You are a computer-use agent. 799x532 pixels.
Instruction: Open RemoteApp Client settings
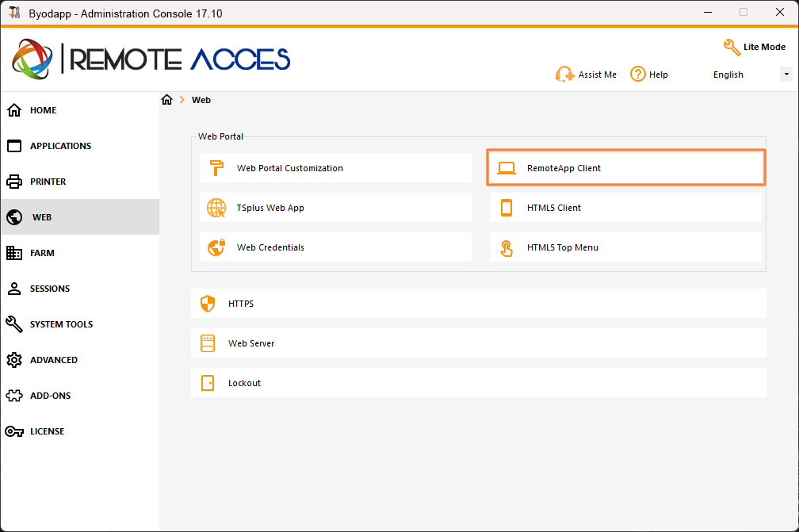[x=625, y=167]
